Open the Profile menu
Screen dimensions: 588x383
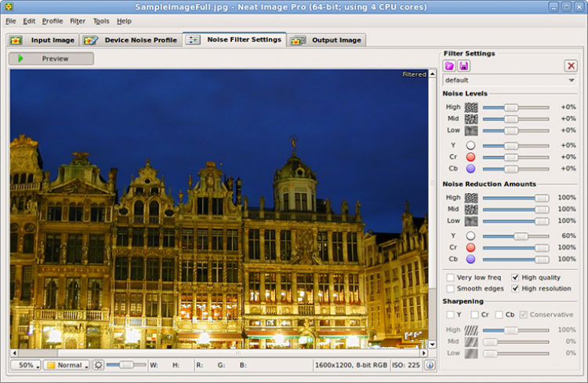coord(53,21)
